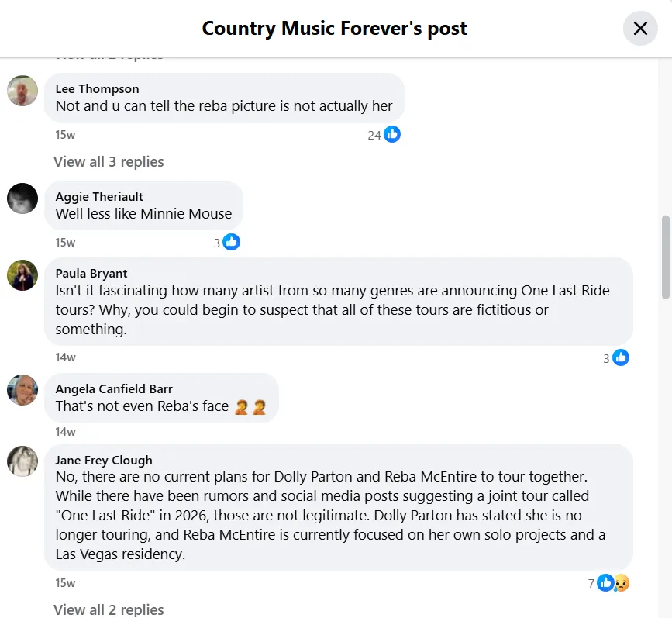The height and width of the screenshot is (618, 672).
Task: Visit Aggie Theriault's profile via name
Action: pos(99,197)
